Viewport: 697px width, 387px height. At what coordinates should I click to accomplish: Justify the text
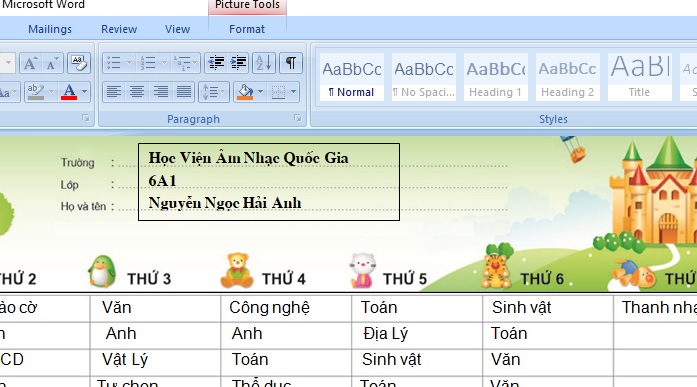[x=184, y=92]
